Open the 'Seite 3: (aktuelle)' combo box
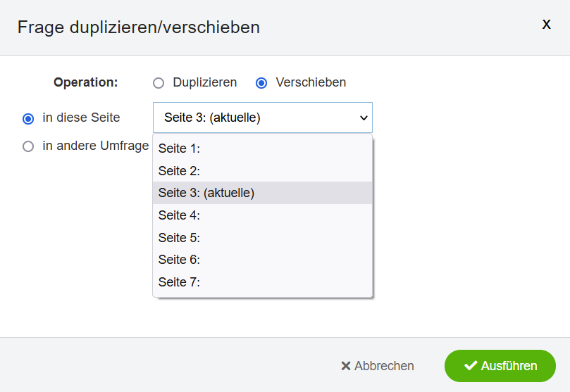The width and height of the screenshot is (570, 392). click(263, 118)
